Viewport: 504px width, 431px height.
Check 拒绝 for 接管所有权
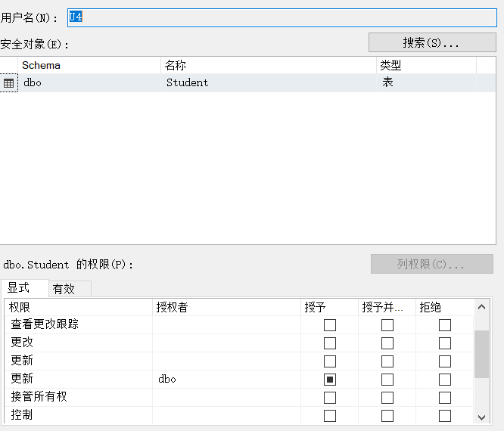pyautogui.click(x=445, y=398)
